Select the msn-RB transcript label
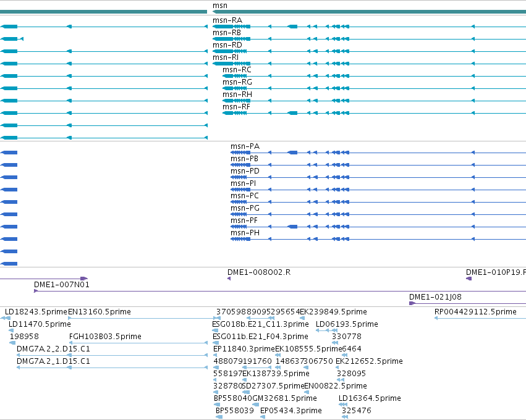526x420 pixels. pos(226,33)
